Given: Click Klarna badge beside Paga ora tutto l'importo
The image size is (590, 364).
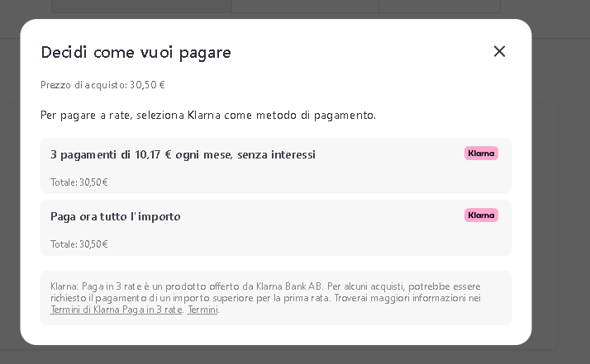Looking at the screenshot, I should click(481, 215).
